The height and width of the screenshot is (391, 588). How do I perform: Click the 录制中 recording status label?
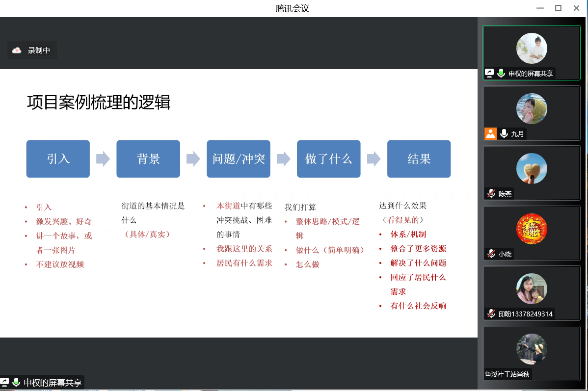coord(39,50)
